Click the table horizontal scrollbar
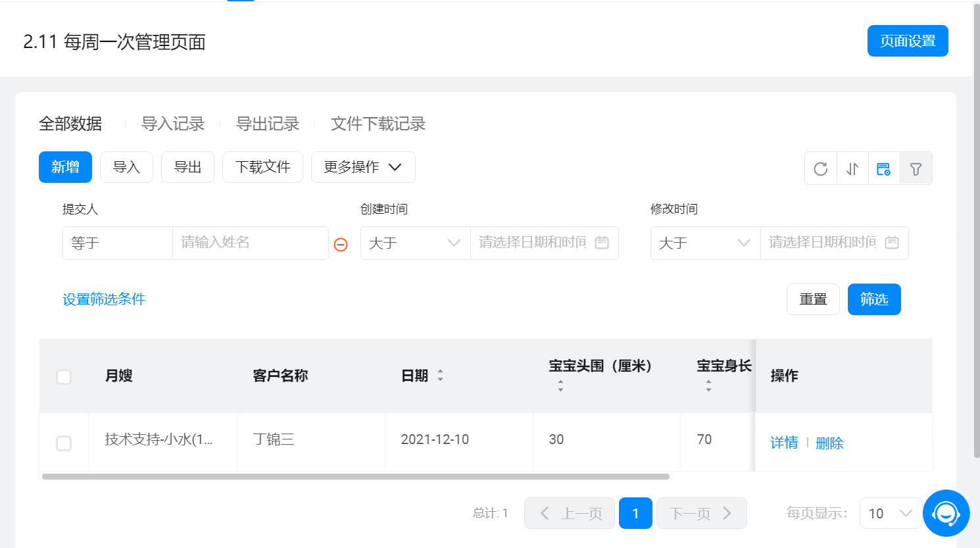980x548 pixels. click(355, 476)
